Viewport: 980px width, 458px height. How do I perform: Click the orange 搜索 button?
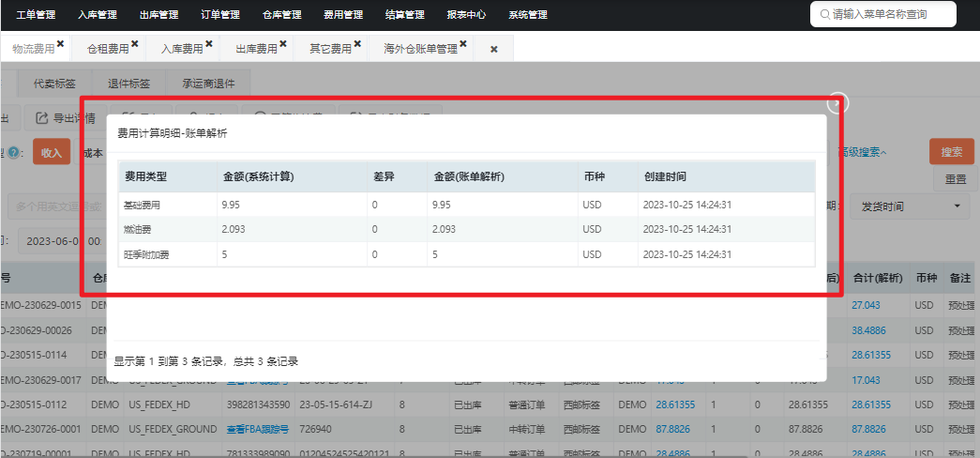pyautogui.click(x=952, y=152)
